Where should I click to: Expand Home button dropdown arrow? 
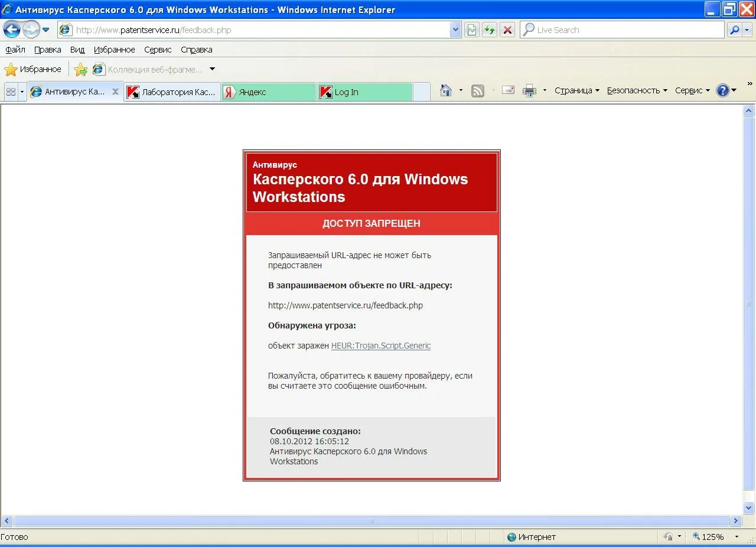(x=461, y=90)
